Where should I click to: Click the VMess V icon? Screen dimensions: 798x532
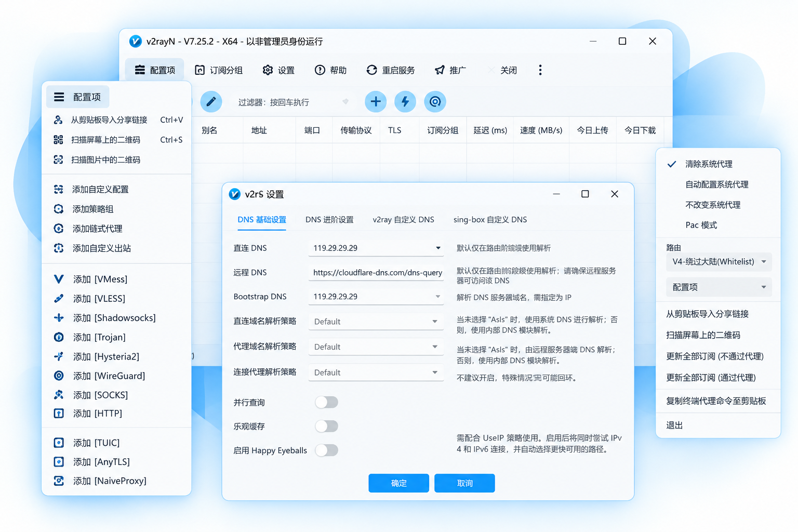(59, 279)
